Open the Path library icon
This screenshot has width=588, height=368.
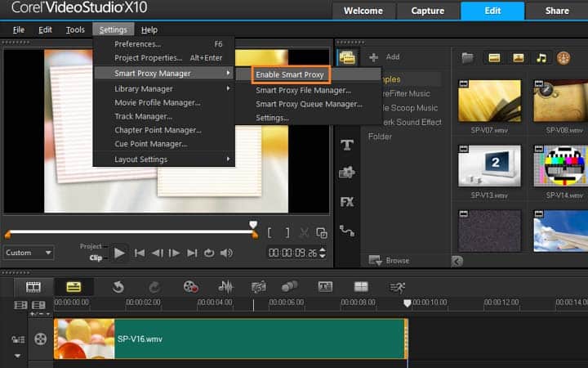[x=347, y=231]
